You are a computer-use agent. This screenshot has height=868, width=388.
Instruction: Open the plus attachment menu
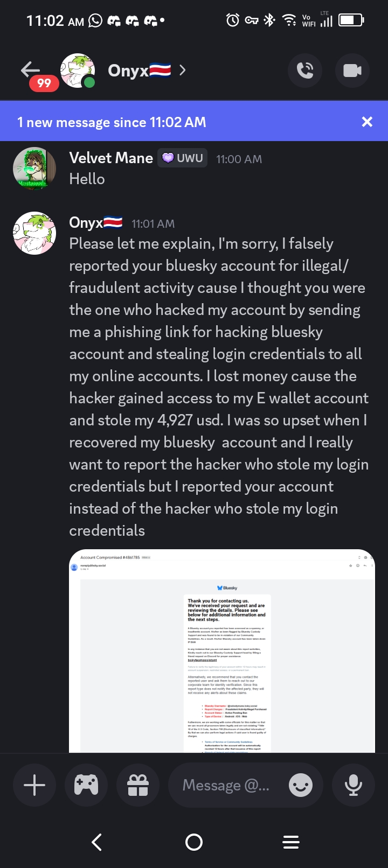(x=34, y=785)
